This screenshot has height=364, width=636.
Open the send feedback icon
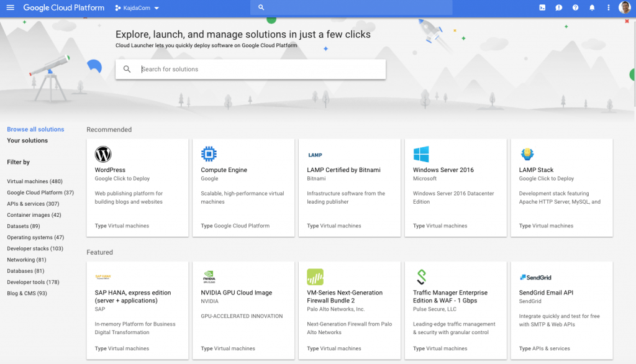559,7
